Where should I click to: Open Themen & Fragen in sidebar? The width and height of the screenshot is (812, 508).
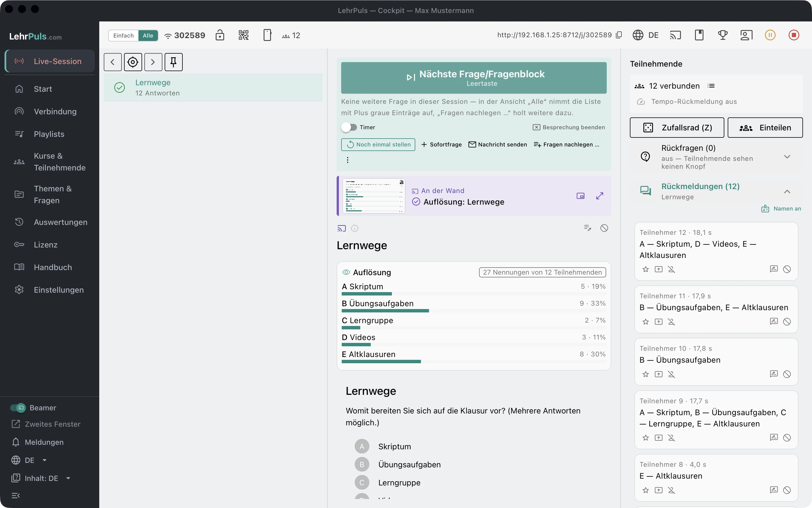click(x=50, y=194)
